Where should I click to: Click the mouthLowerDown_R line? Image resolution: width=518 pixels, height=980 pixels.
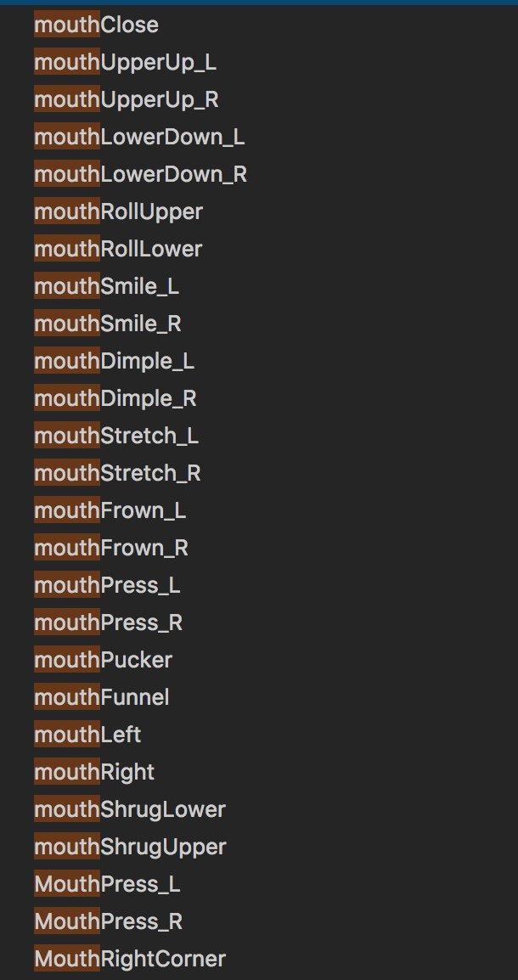coord(141,174)
